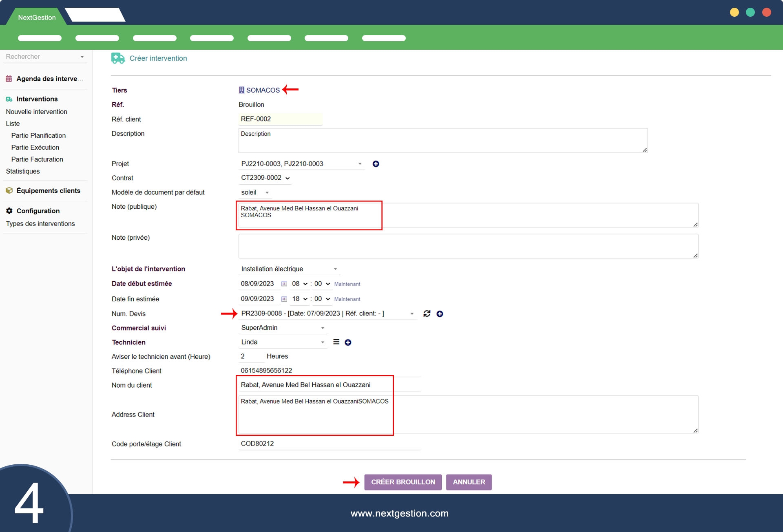Screen dimensions: 783x532
Task: Click the add technician plus icon
Action: [348, 342]
